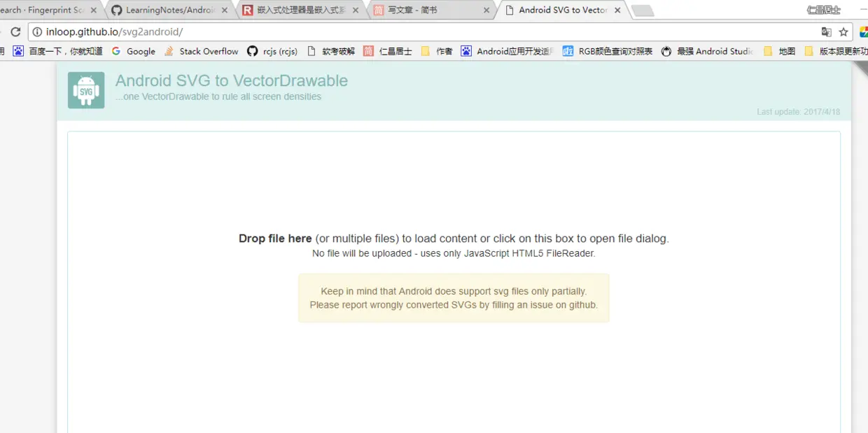Close the 嵌入式处理器 tab
The image size is (868, 433).
pyautogui.click(x=356, y=10)
